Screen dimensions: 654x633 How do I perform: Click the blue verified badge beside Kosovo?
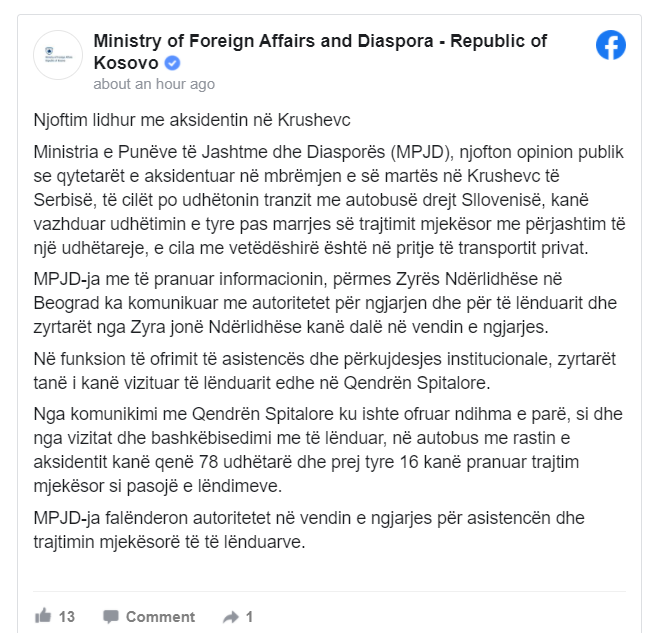pyautogui.click(x=172, y=63)
